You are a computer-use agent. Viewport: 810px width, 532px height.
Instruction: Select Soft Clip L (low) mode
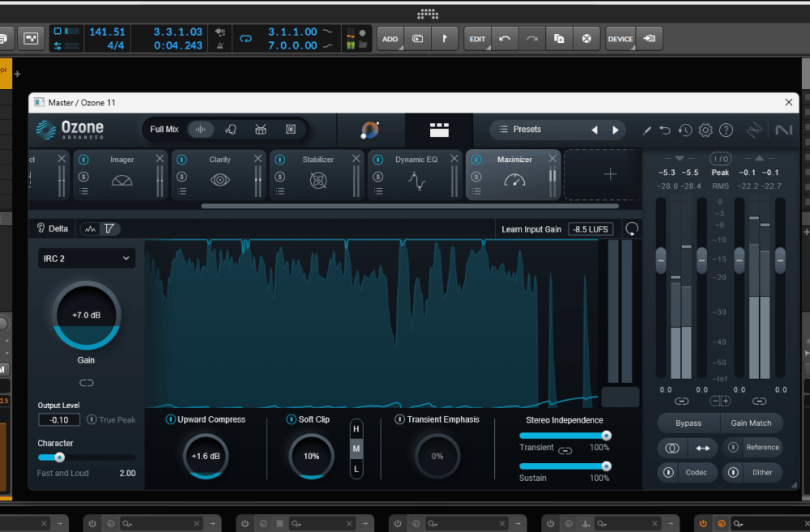356,469
